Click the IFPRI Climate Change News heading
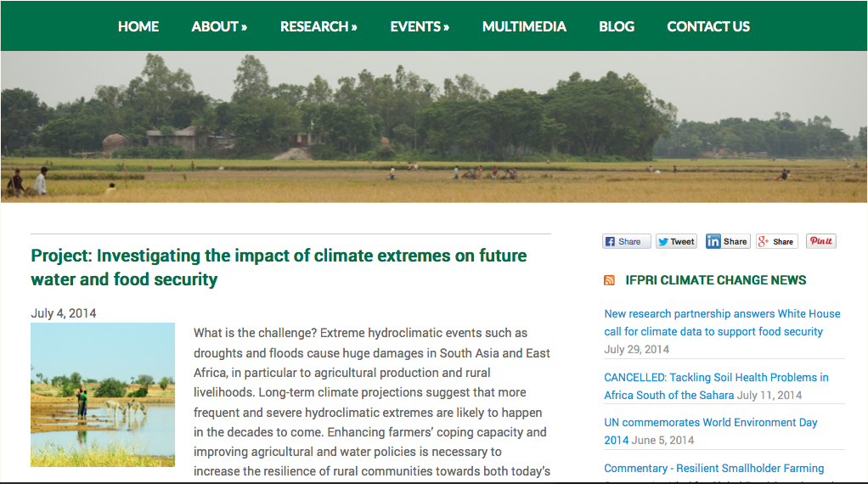This screenshot has height=484, width=868. (715, 280)
